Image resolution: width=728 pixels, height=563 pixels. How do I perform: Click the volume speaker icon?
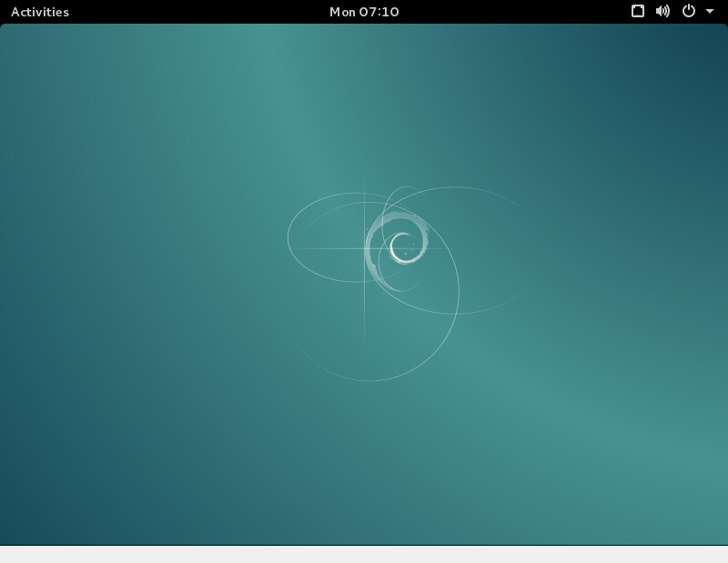click(662, 11)
